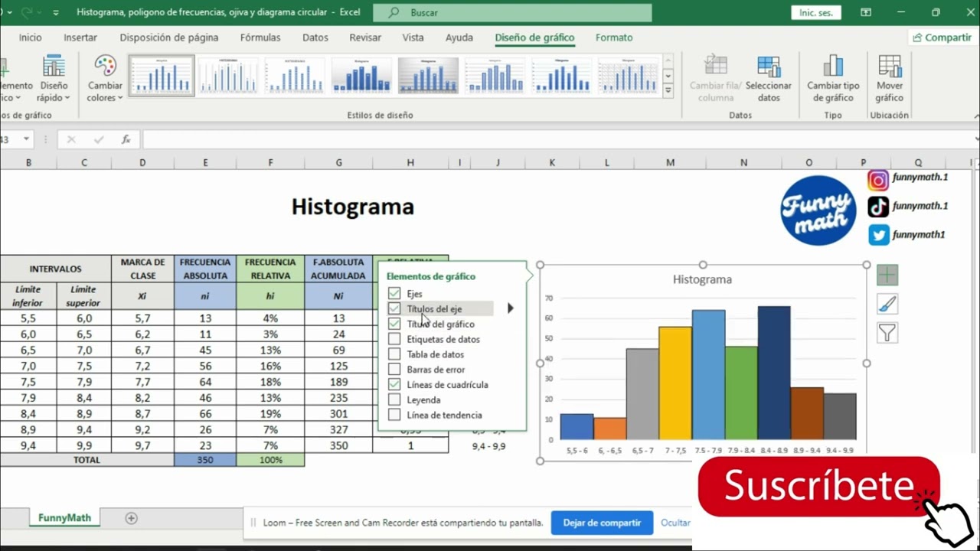Screen dimensions: 980x551
Task: Click the Histograma chart title
Action: point(702,279)
